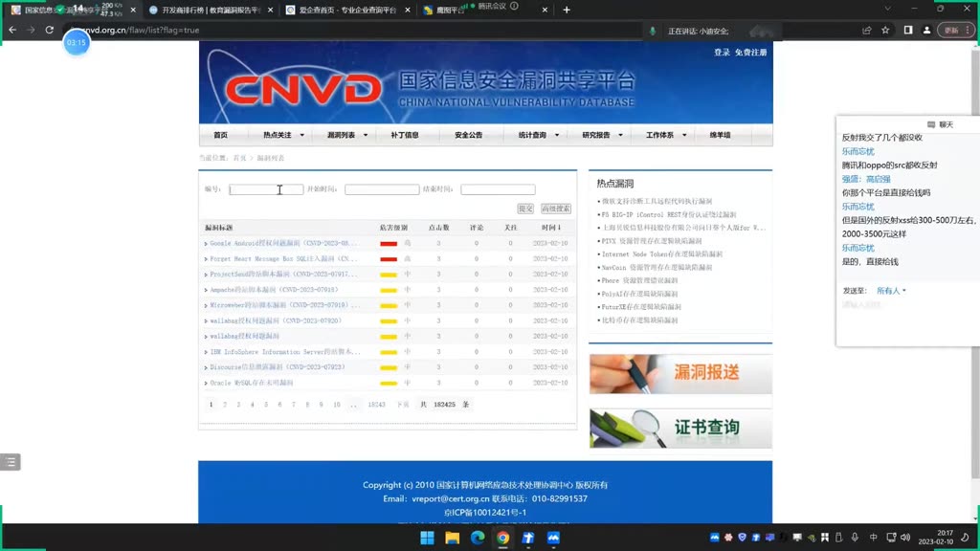980x551 pixels.
Task: Open the 安全公告 nav item
Action: click(x=468, y=135)
